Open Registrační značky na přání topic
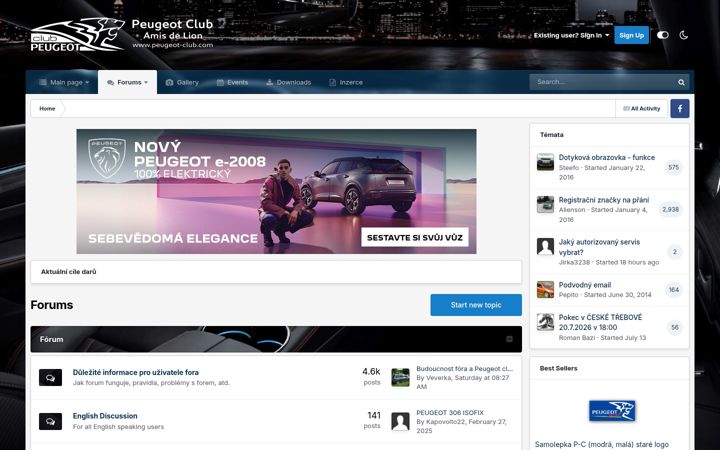This screenshot has width=720, height=450. coord(604,200)
